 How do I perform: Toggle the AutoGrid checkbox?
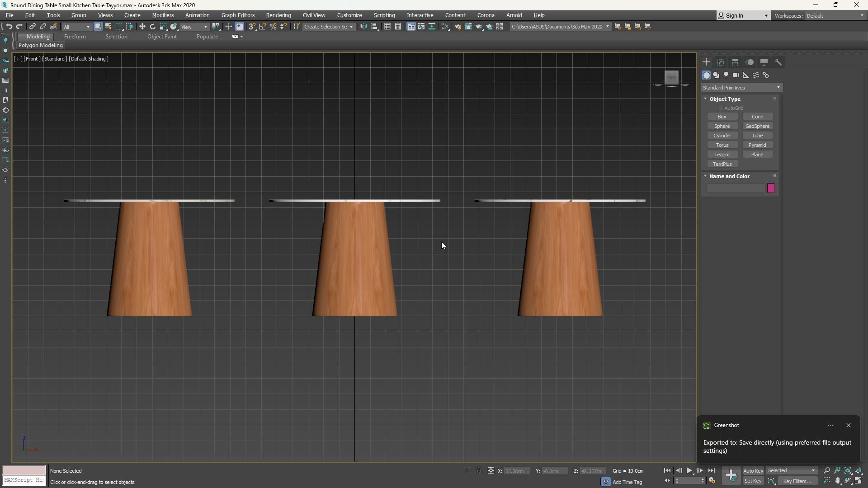pyautogui.click(x=721, y=108)
